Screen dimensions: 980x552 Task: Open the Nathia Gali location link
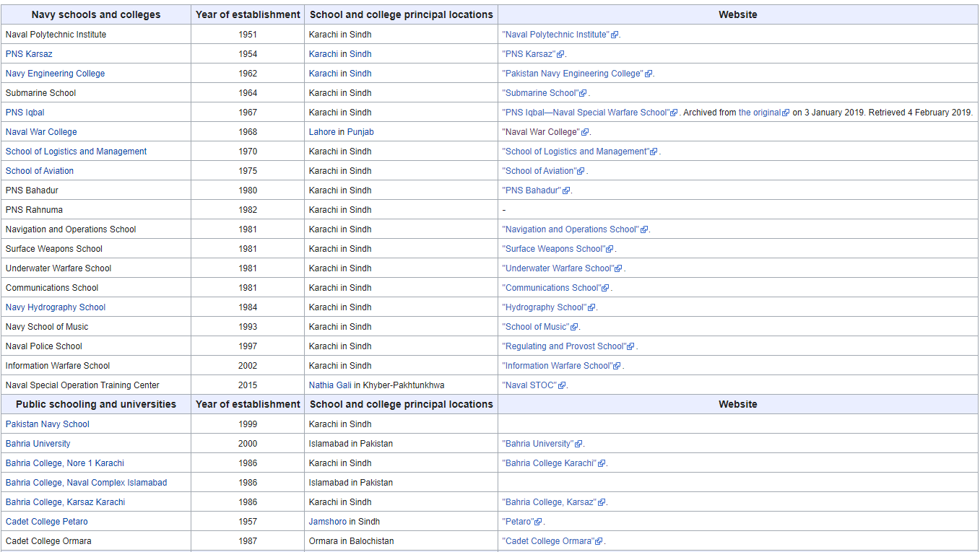pos(330,385)
